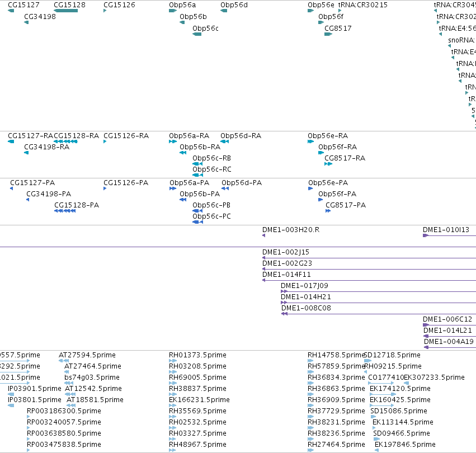
Task: Select the CG15126-RA transcript label
Action: [x=126, y=136]
